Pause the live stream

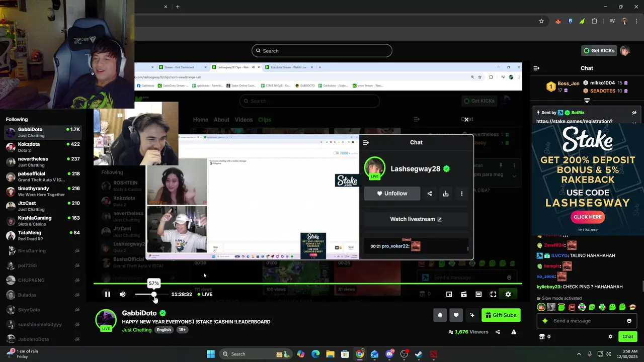(x=107, y=294)
